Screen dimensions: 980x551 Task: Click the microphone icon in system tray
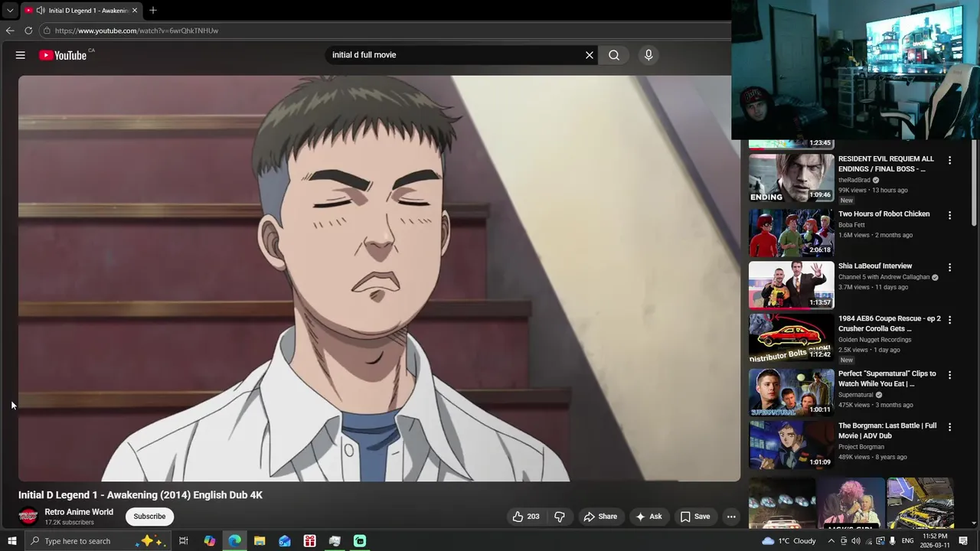tap(893, 541)
